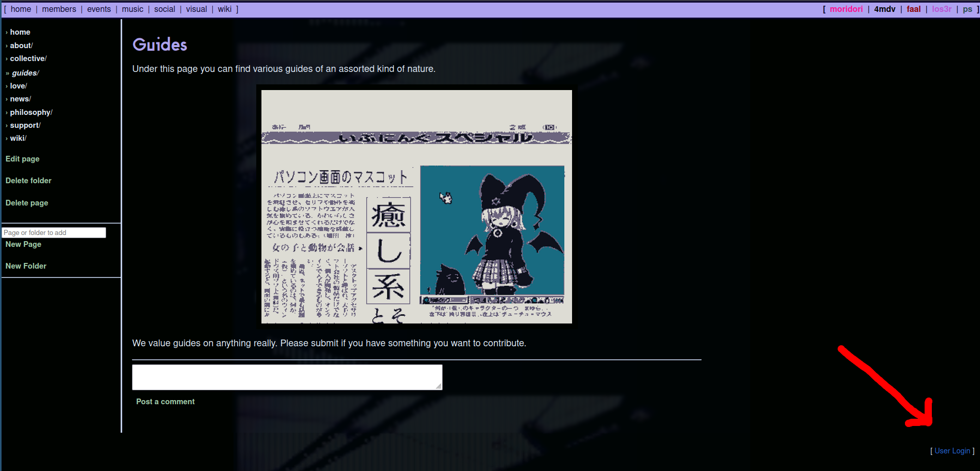Focus the 'Page or folder to add' field
980x471 pixels.
(x=54, y=233)
